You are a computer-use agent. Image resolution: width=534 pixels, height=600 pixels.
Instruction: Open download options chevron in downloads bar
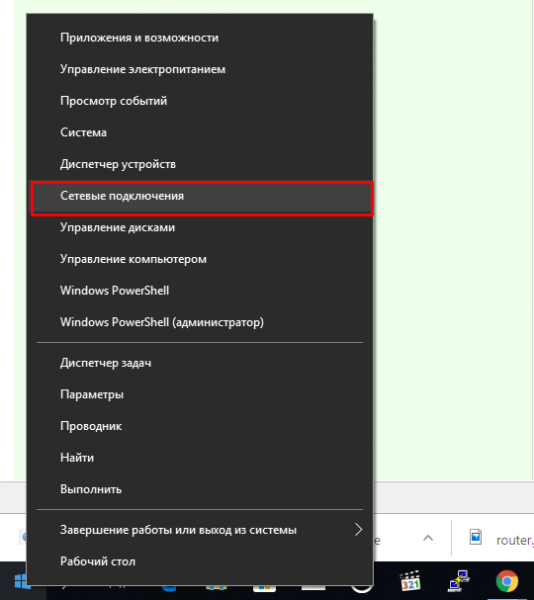(x=428, y=538)
